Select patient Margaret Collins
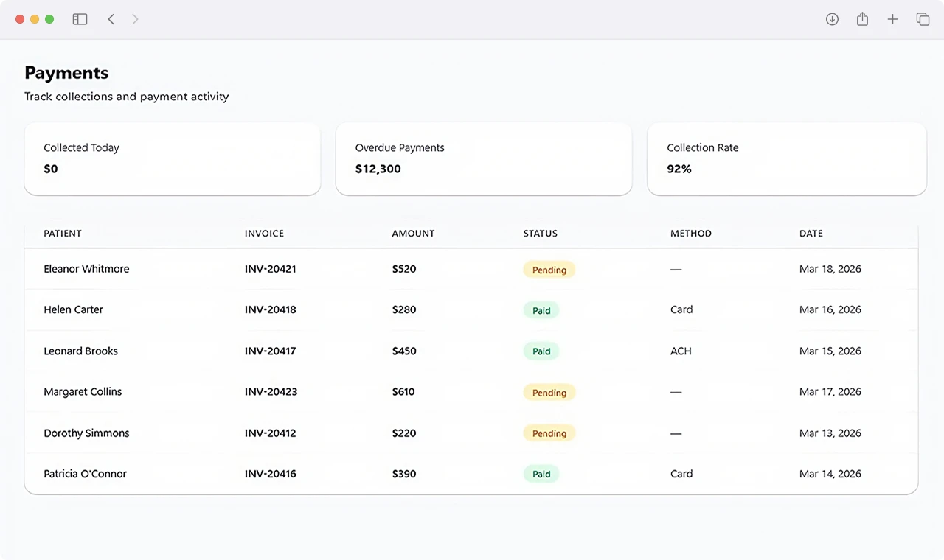This screenshot has width=944, height=560. pyautogui.click(x=83, y=391)
